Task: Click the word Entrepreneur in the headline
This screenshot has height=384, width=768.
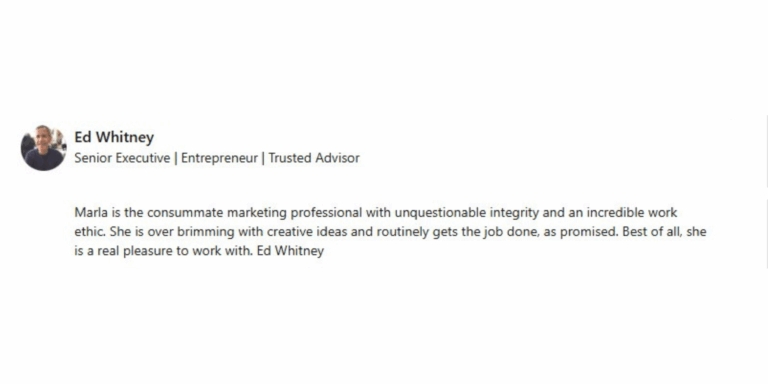Action: (219, 158)
